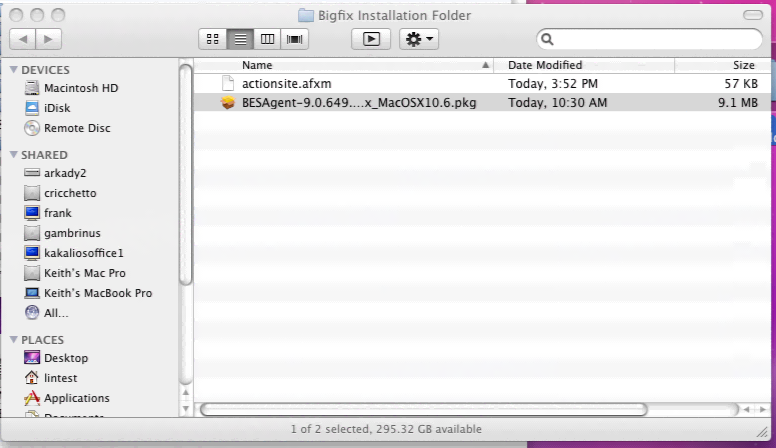Go back with the left arrow button
The image size is (776, 448).
click(x=22, y=39)
